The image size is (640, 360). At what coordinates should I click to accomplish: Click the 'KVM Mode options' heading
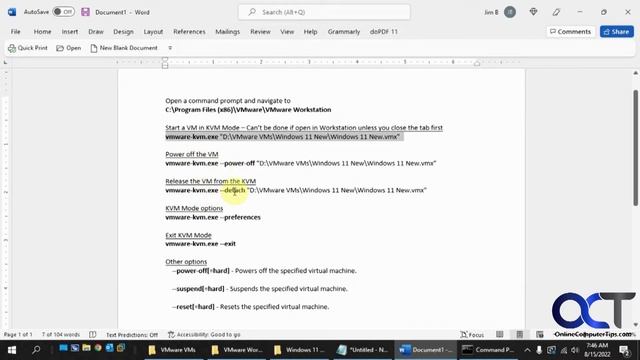point(194,208)
